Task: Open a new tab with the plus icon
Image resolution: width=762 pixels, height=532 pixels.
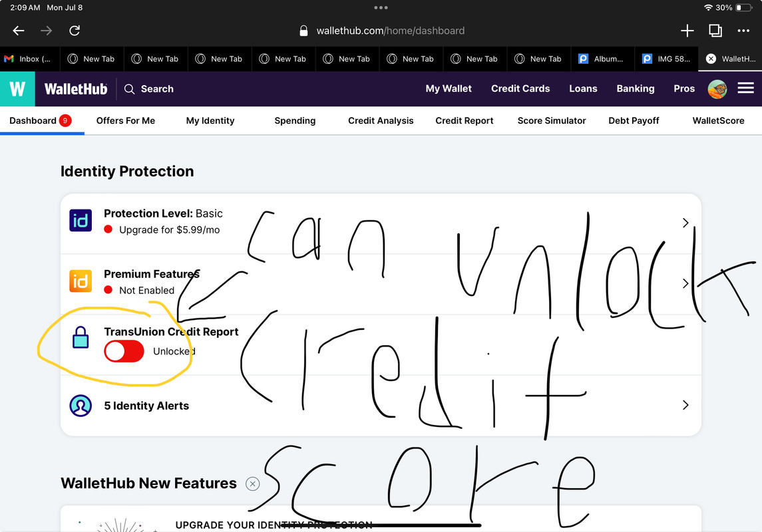Action: (687, 31)
